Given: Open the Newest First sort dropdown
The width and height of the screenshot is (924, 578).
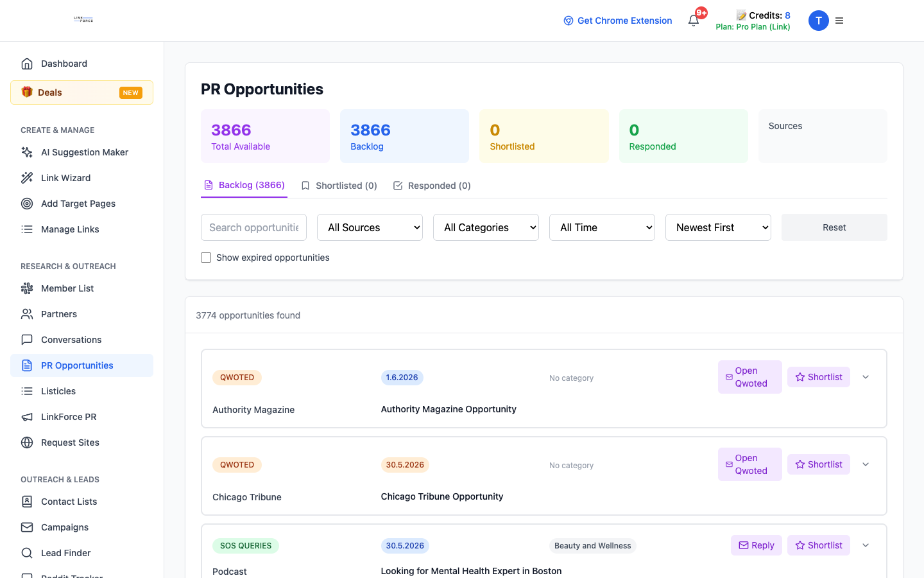Looking at the screenshot, I should click(x=718, y=227).
